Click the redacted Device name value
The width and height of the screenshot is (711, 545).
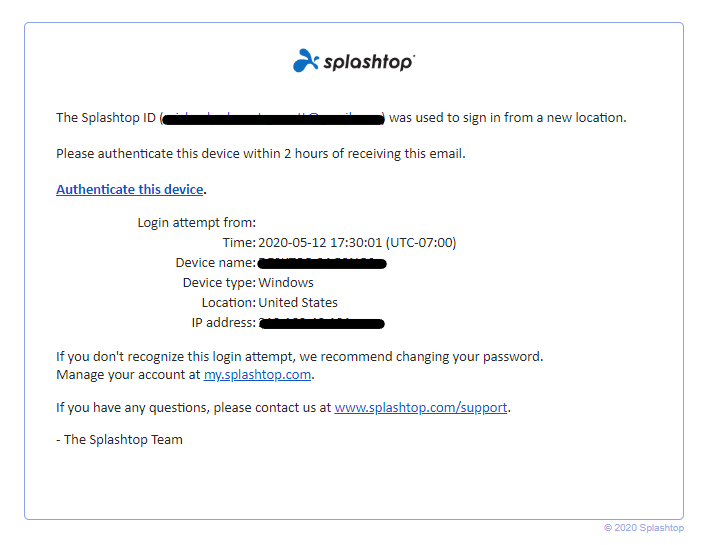click(x=322, y=263)
